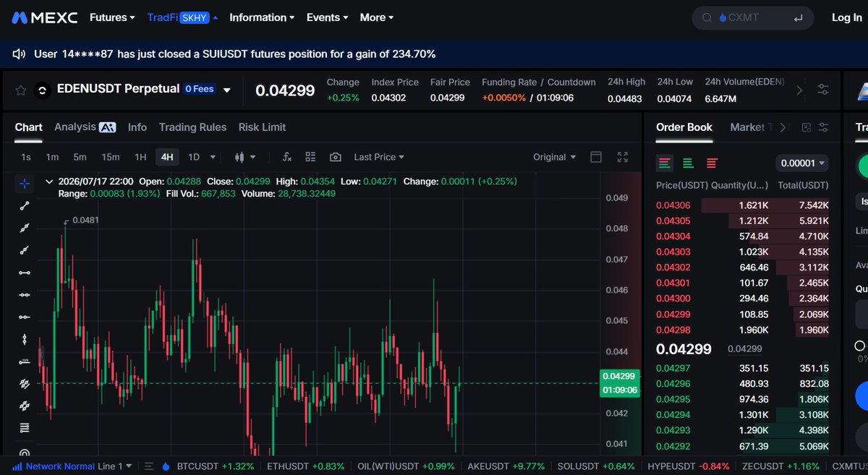Screen dimensions: 868x475
Task: Click the 0 Fees badge
Action: [x=199, y=89]
